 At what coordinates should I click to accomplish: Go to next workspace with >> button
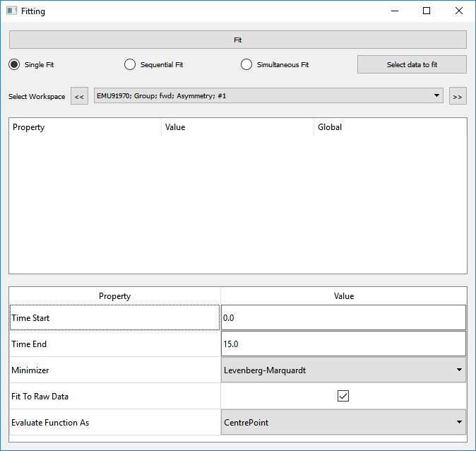(x=458, y=96)
